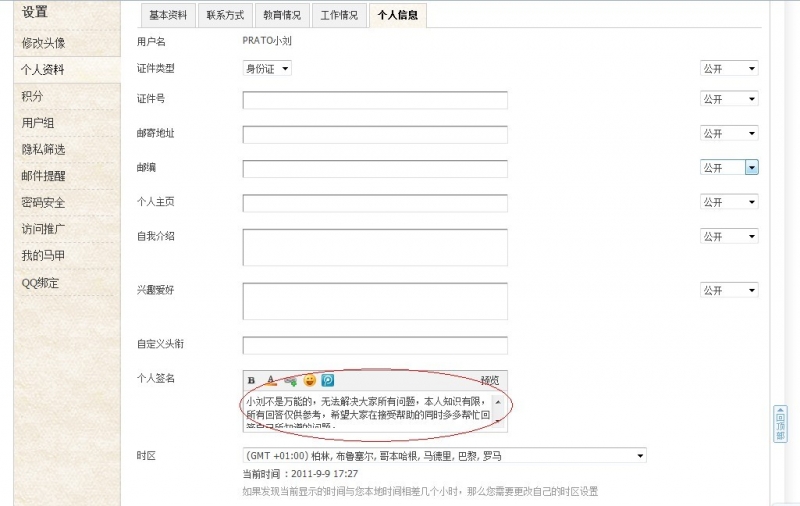Open privacy dropdown for 邮编 row

[x=728, y=168]
